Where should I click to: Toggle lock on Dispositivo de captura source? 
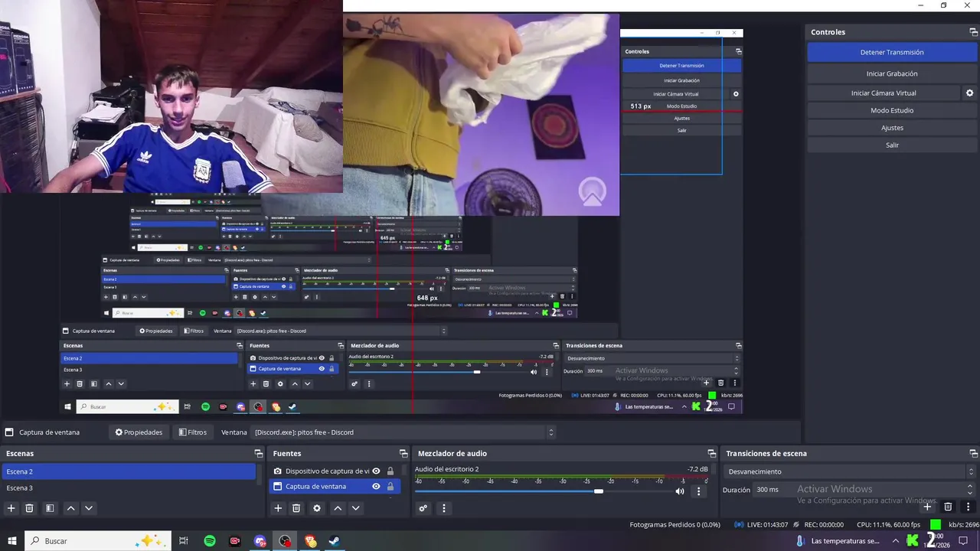(x=390, y=471)
